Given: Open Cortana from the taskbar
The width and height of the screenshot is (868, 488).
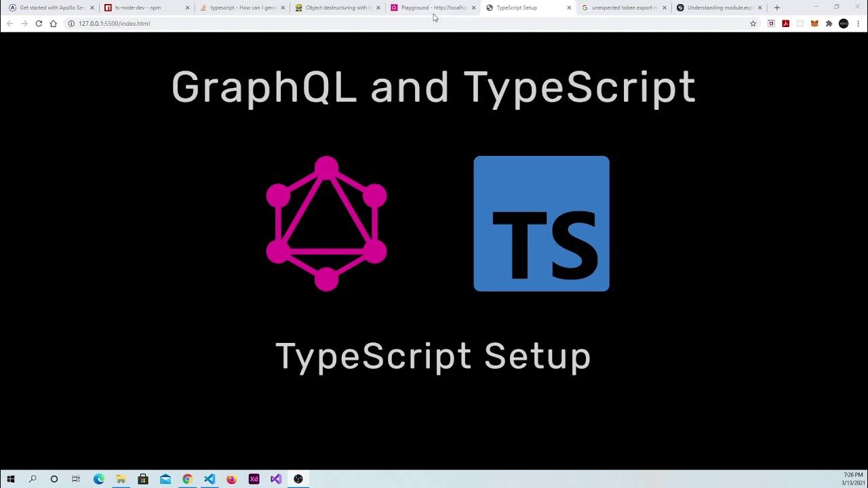Looking at the screenshot, I should tap(54, 479).
